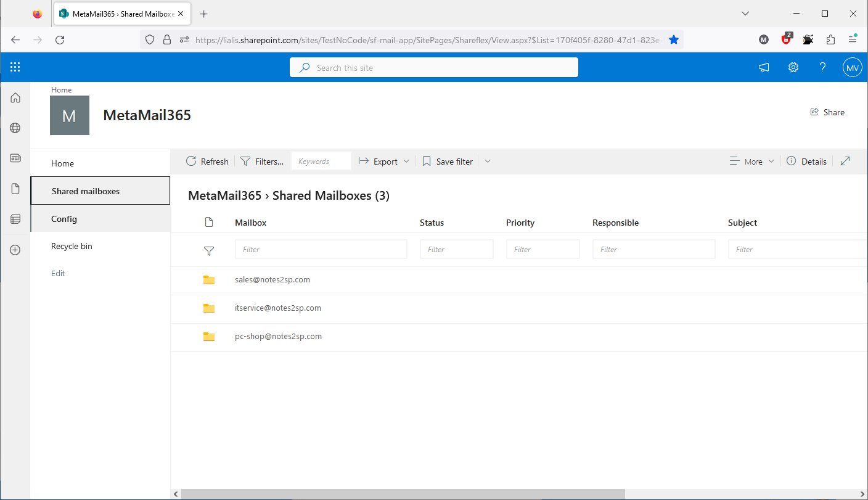
Task: Click folder icon for sales@notes2sp.com
Action: pos(209,280)
